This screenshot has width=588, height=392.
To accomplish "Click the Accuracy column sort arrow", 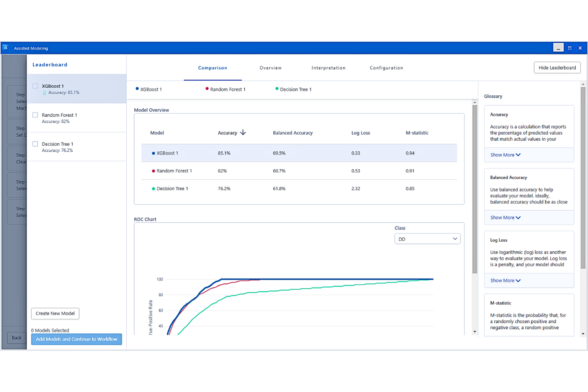I will click(243, 133).
